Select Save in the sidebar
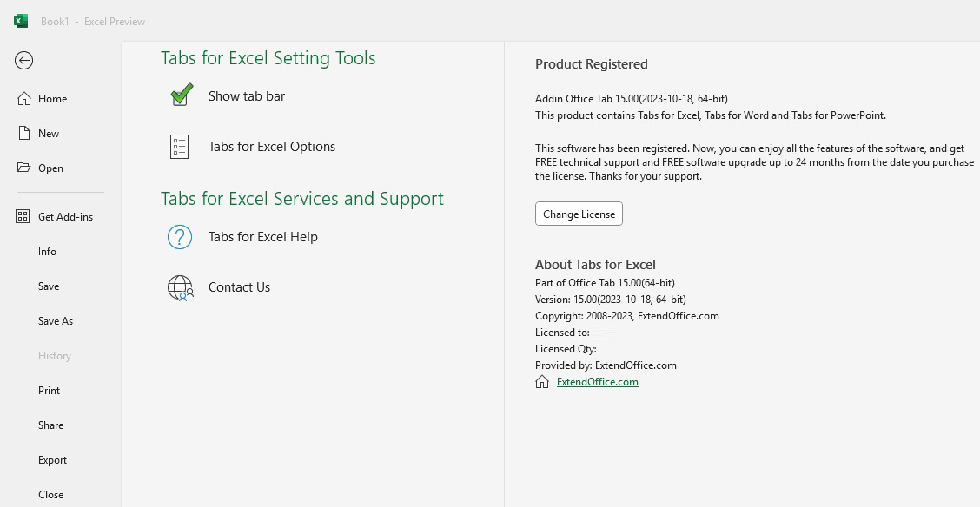 49,286
